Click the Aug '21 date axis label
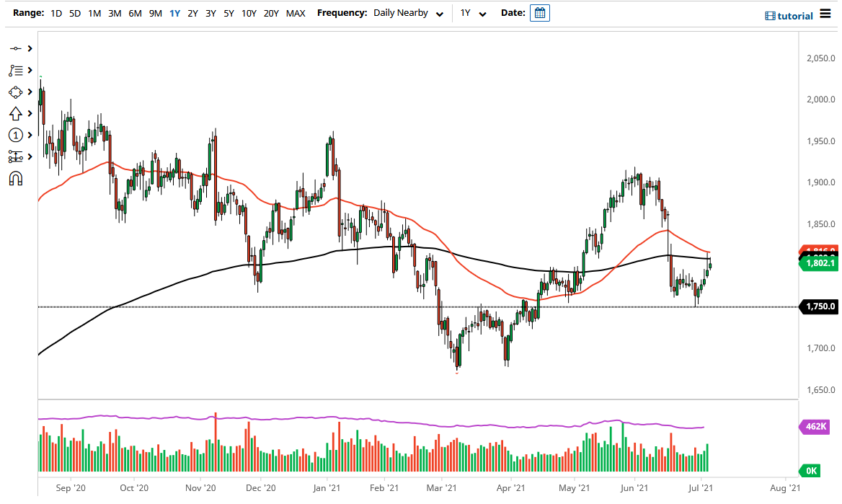 click(785, 488)
